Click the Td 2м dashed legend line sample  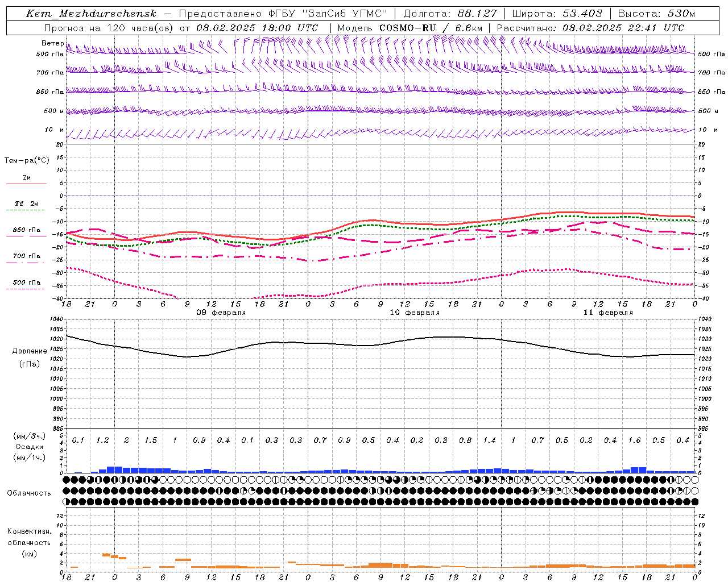tap(26, 210)
